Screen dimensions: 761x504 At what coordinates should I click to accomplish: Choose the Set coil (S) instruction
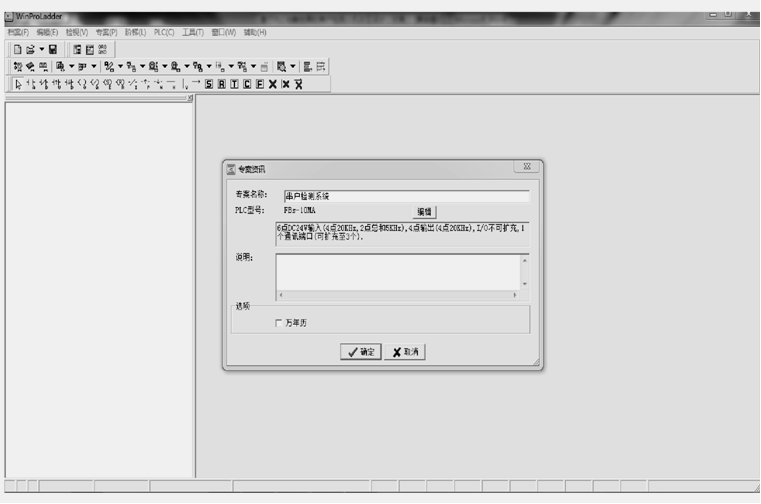click(209, 84)
